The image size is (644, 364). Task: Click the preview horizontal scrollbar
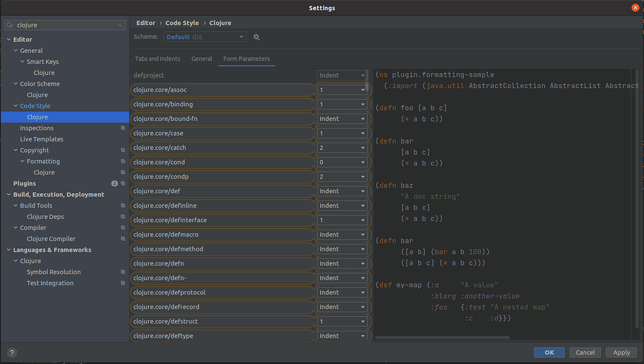(442, 338)
